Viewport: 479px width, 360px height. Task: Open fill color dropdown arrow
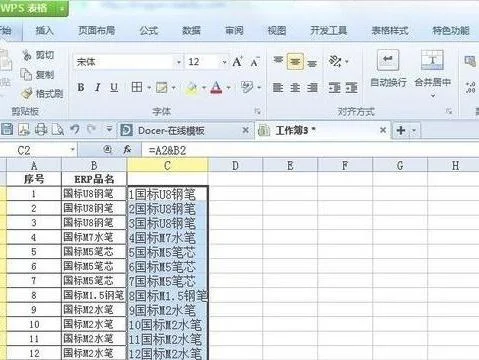(204, 88)
